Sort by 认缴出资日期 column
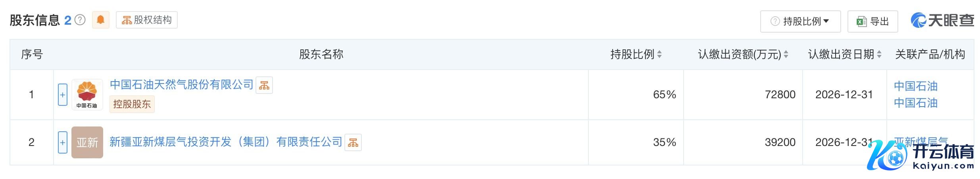The height and width of the screenshot is (179, 980). pyautogui.click(x=879, y=54)
